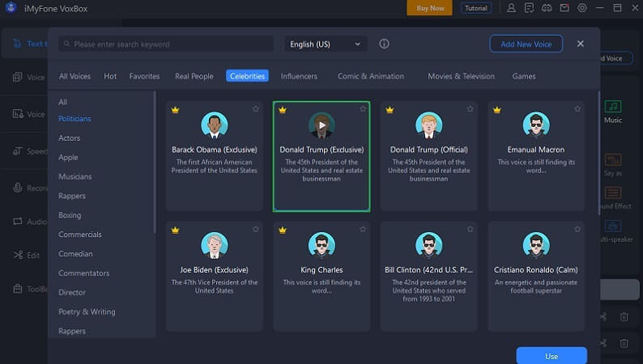Open the Record sidebar microphone icon
The width and height of the screenshot is (643, 364).
click(x=17, y=188)
